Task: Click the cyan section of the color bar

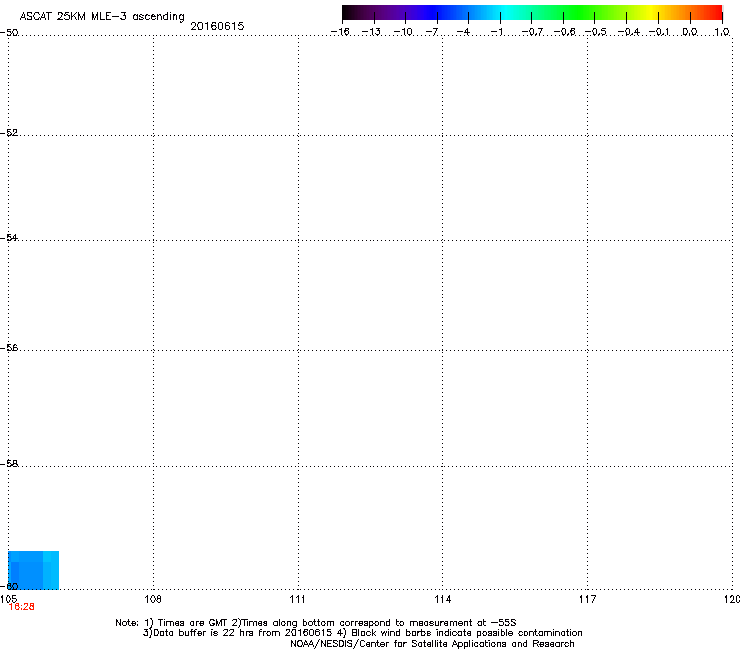Action: (x=507, y=12)
